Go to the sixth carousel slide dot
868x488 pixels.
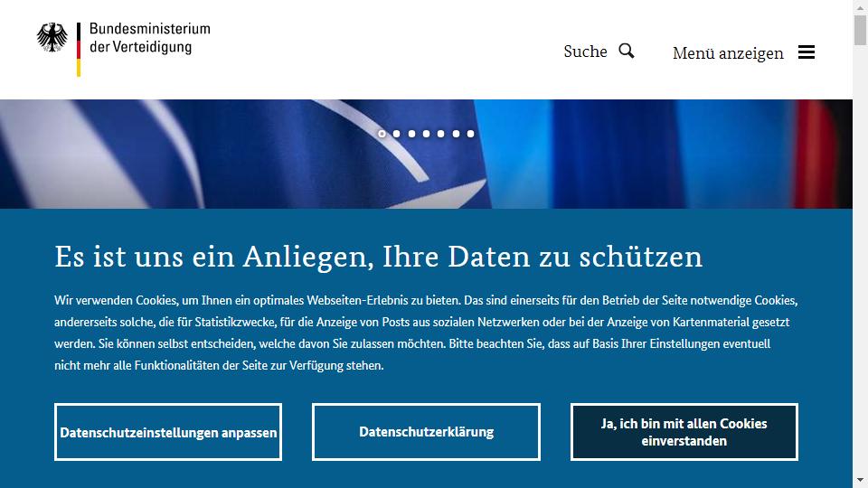click(456, 134)
